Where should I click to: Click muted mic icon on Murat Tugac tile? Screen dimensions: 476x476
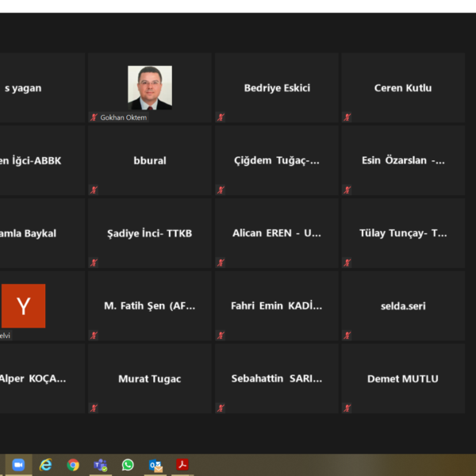point(94,408)
